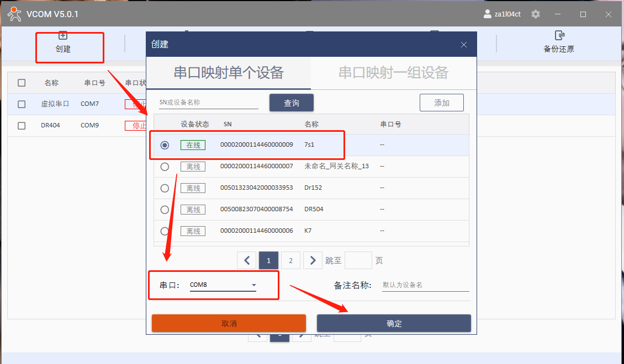Click the 查询 search button

coord(291,103)
